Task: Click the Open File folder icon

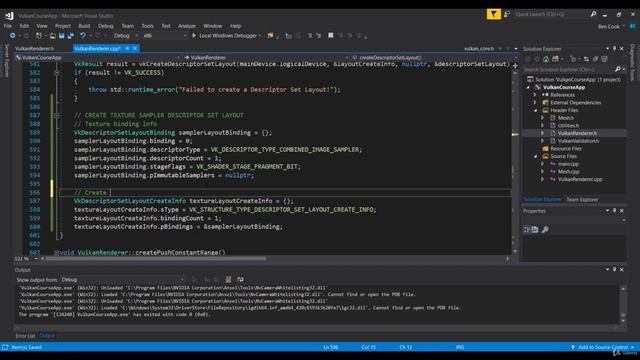Action: (53, 36)
